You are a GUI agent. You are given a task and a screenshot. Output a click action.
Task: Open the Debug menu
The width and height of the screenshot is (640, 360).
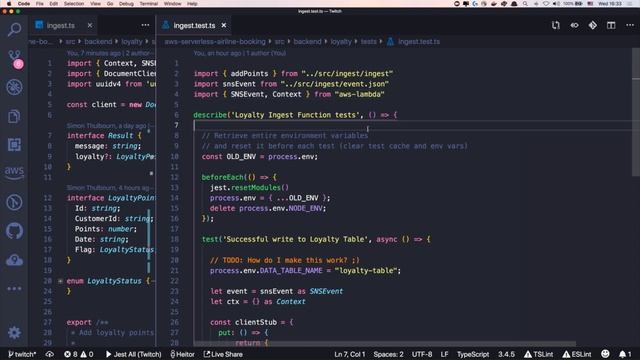[126, 4]
